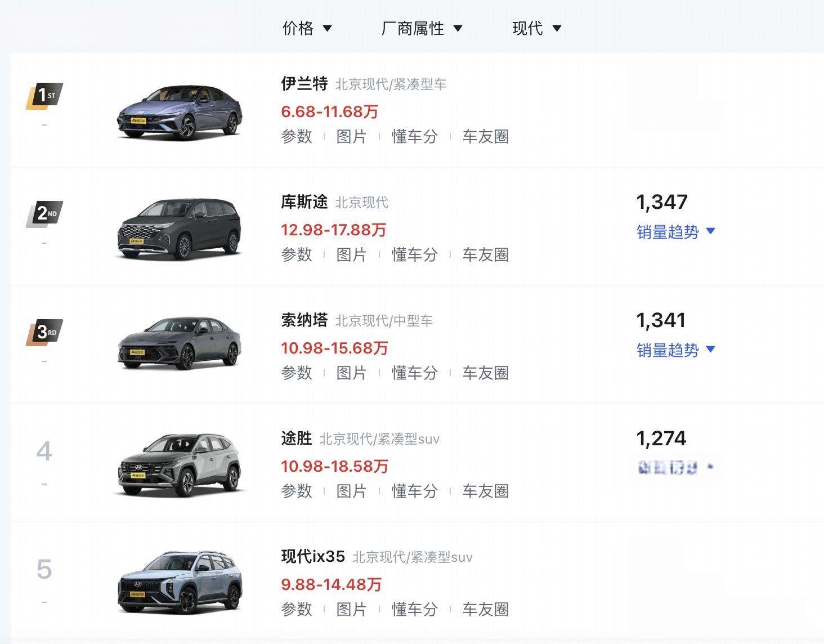Click the 1st place rank badge
The image size is (824, 644).
pos(44,96)
